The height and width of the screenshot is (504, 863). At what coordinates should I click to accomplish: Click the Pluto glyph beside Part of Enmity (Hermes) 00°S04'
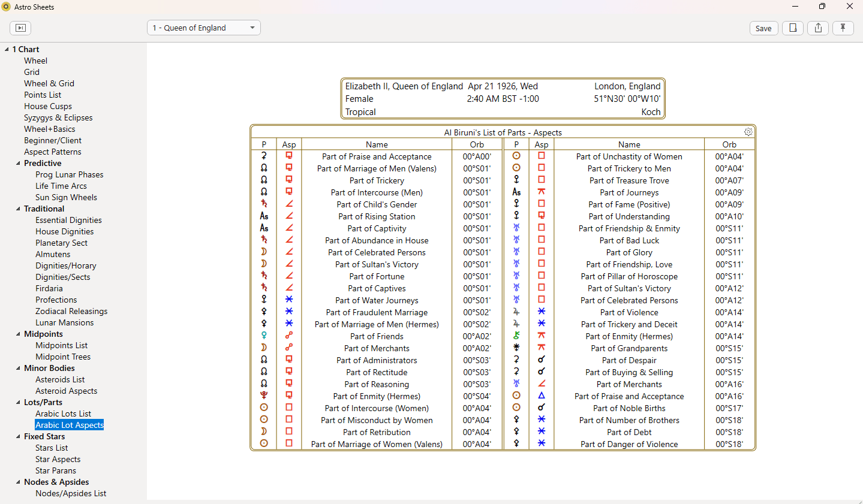click(x=264, y=396)
